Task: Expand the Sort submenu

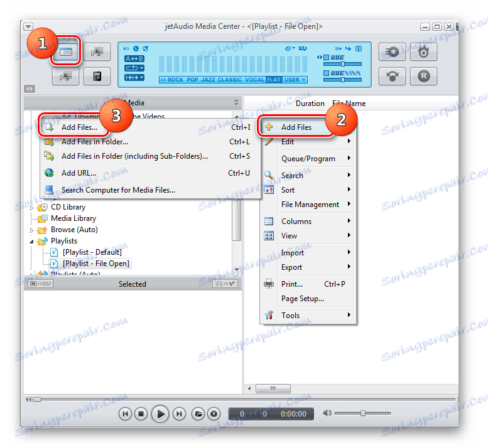Action: [x=308, y=190]
